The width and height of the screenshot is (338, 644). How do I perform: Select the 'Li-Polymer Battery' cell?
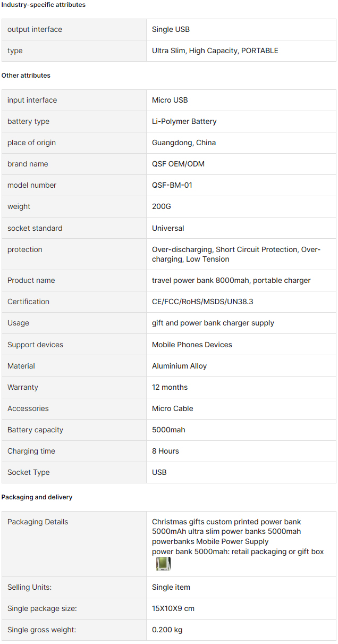pos(184,121)
